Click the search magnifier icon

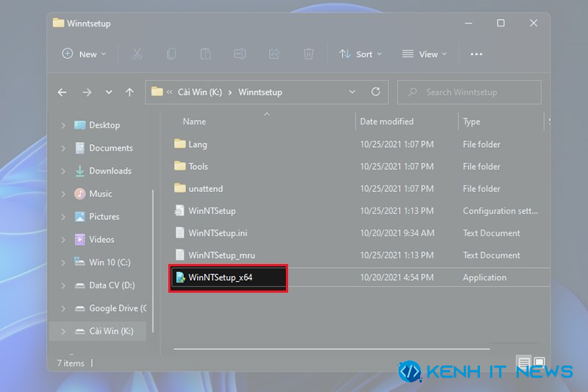click(412, 92)
